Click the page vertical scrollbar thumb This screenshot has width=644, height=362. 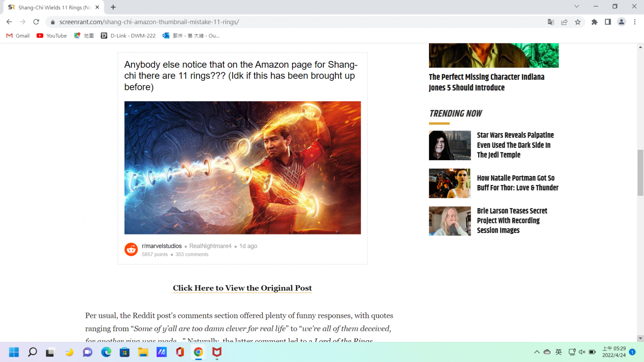pyautogui.click(x=640, y=173)
